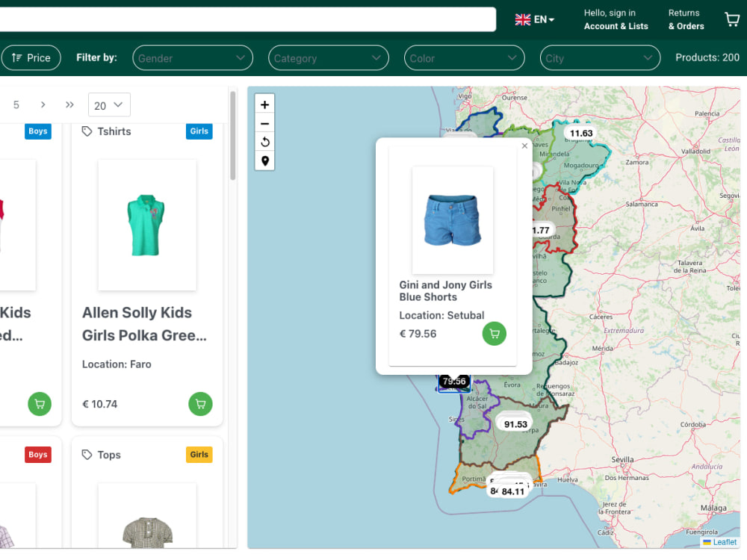Open the Leaflet attribution link

point(724,542)
